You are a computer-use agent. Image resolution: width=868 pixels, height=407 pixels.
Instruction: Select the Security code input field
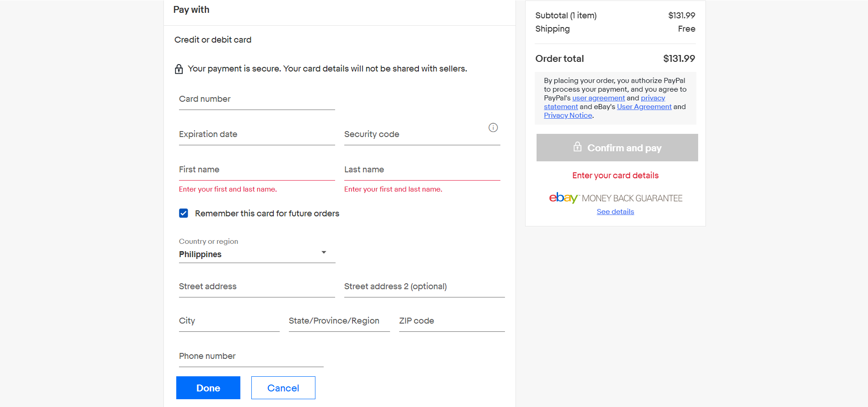(x=414, y=135)
